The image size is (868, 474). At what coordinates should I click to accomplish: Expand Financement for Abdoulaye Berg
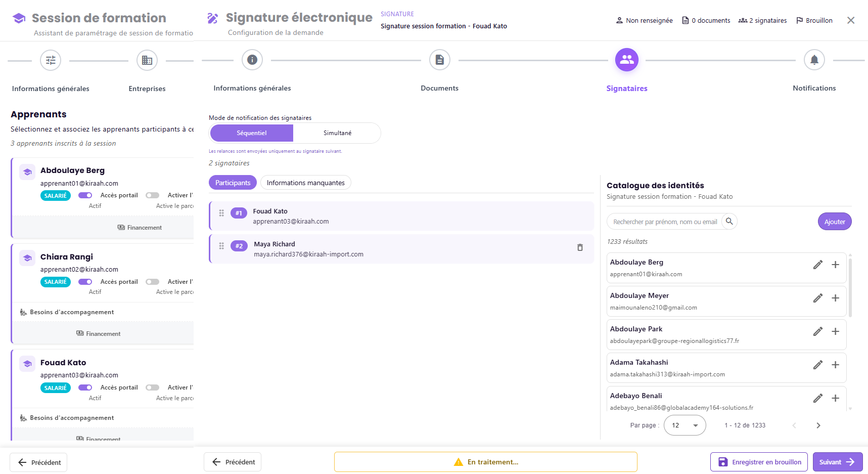pos(140,228)
